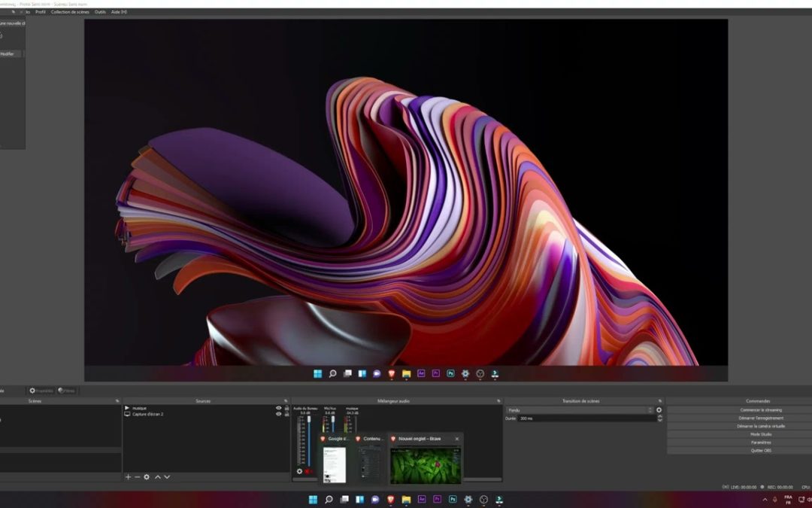Open source properties gear in Sources toolbar
812x508 pixels.
147,477
